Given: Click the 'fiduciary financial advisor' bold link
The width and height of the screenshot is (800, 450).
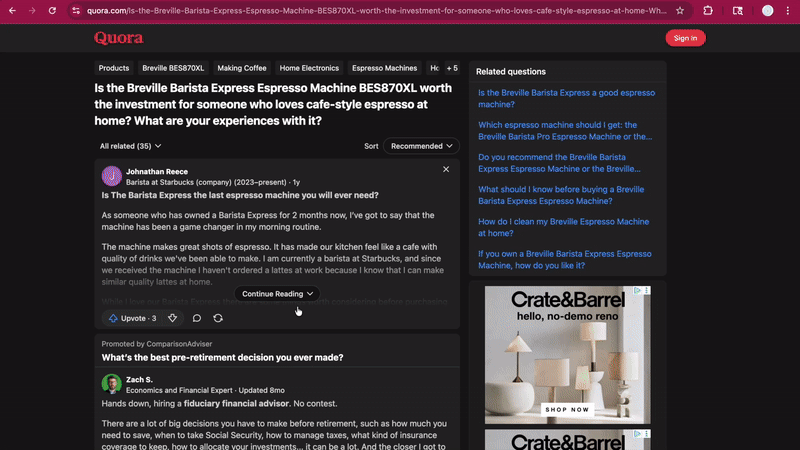Looking at the screenshot, I should [236, 403].
